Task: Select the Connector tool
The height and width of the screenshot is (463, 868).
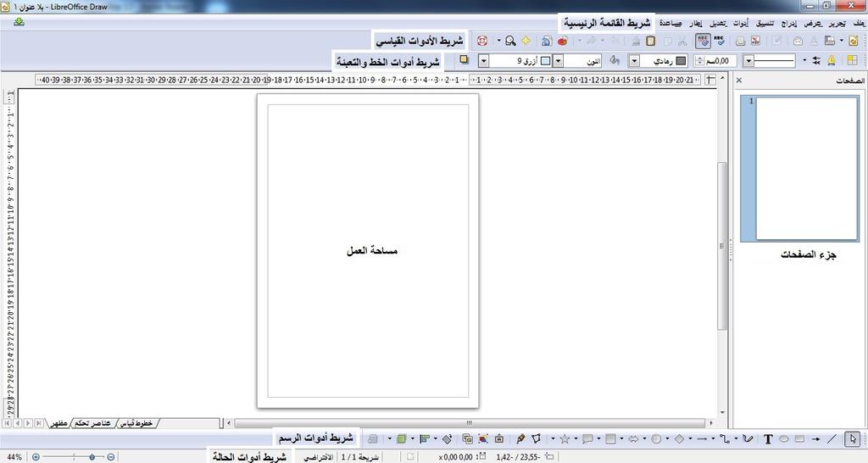Action: [x=725, y=438]
